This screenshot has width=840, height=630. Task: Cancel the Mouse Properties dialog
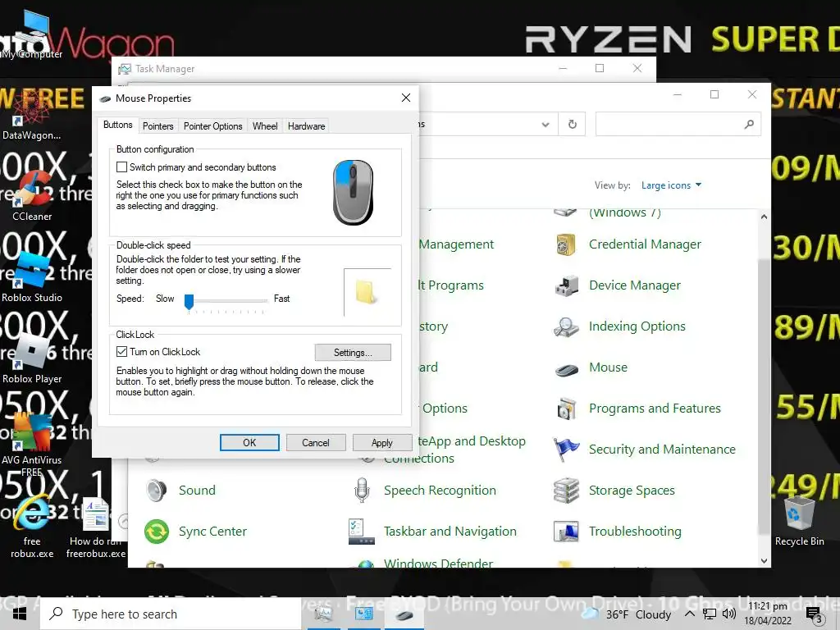pos(316,442)
